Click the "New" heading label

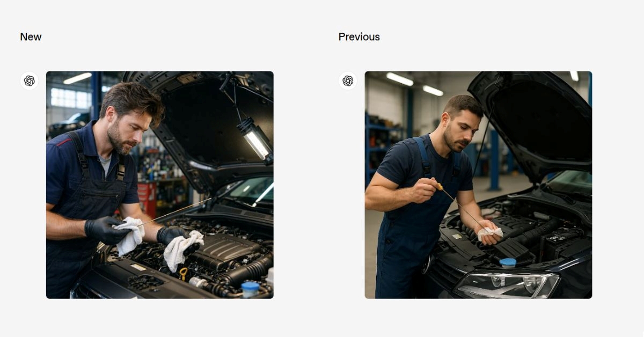(x=31, y=37)
